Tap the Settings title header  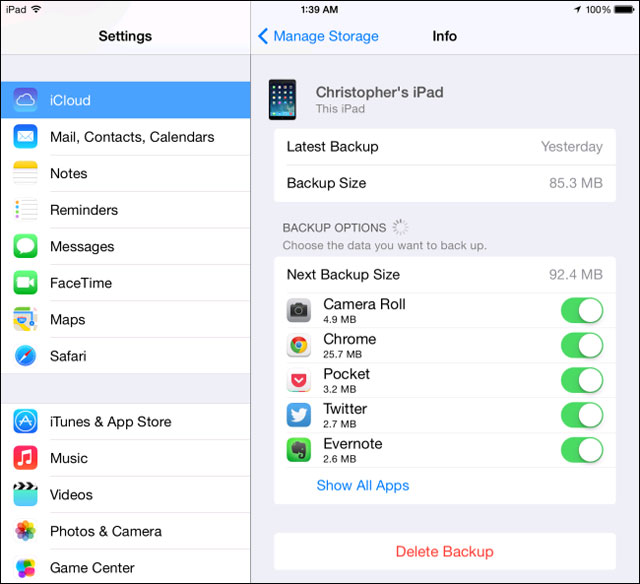tap(125, 36)
